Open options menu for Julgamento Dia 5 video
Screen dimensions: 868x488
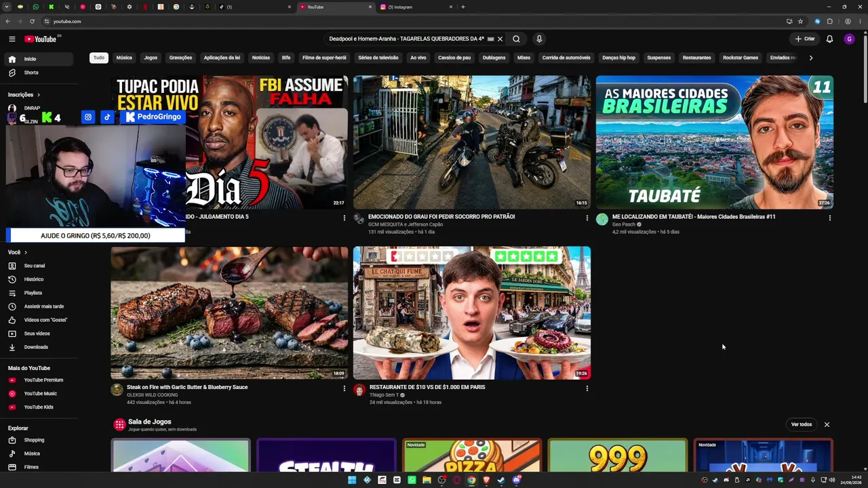pos(344,218)
